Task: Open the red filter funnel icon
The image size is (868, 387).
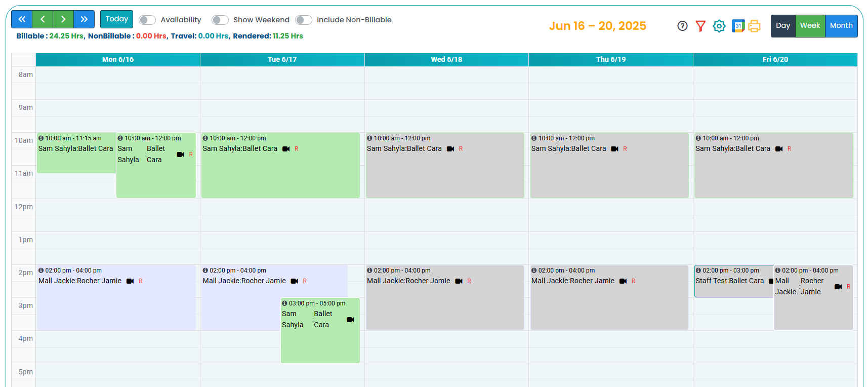Action: click(x=700, y=26)
